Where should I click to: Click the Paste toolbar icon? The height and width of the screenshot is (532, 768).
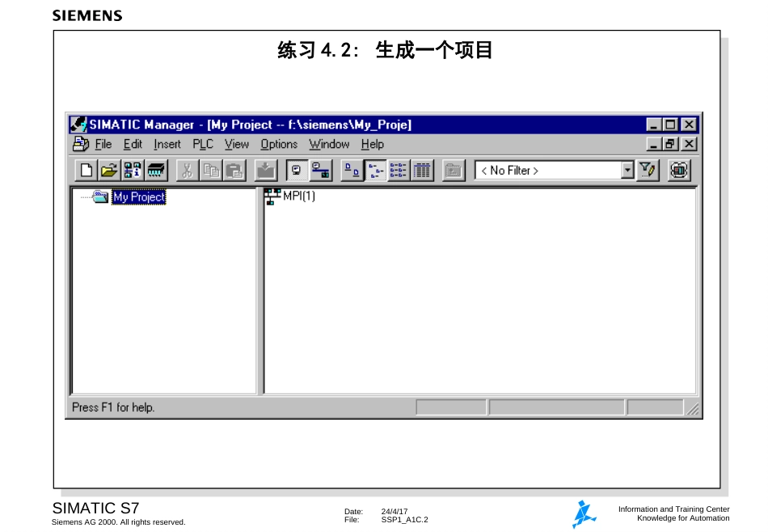point(234,171)
